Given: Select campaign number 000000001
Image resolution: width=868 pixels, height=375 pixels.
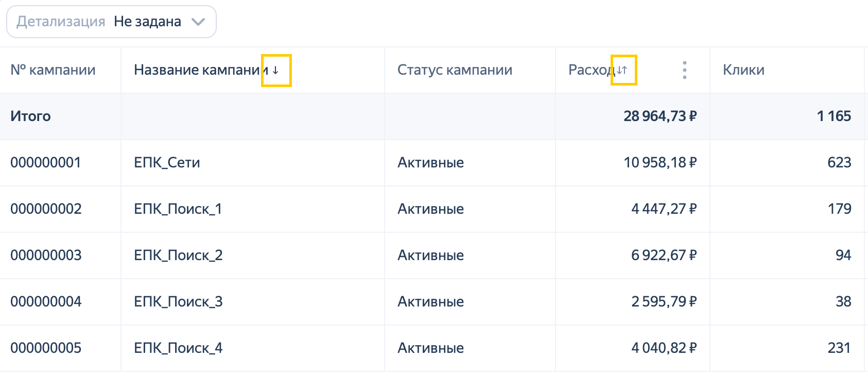Looking at the screenshot, I should (46, 163).
